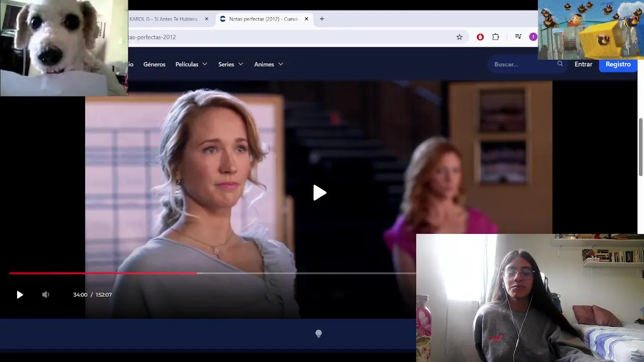Viewport: 644px width, 362px height.
Task: Mute the video volume icon
Action: tap(45, 295)
